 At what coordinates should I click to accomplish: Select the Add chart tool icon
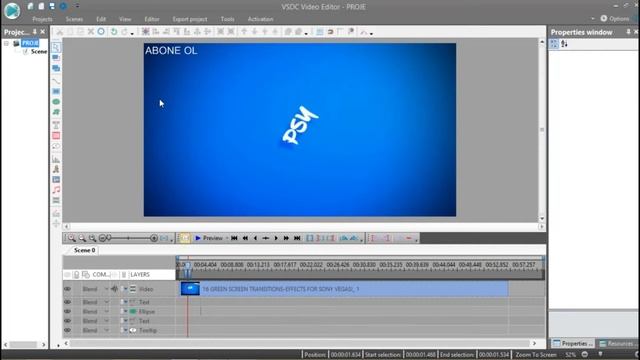pyautogui.click(x=56, y=159)
